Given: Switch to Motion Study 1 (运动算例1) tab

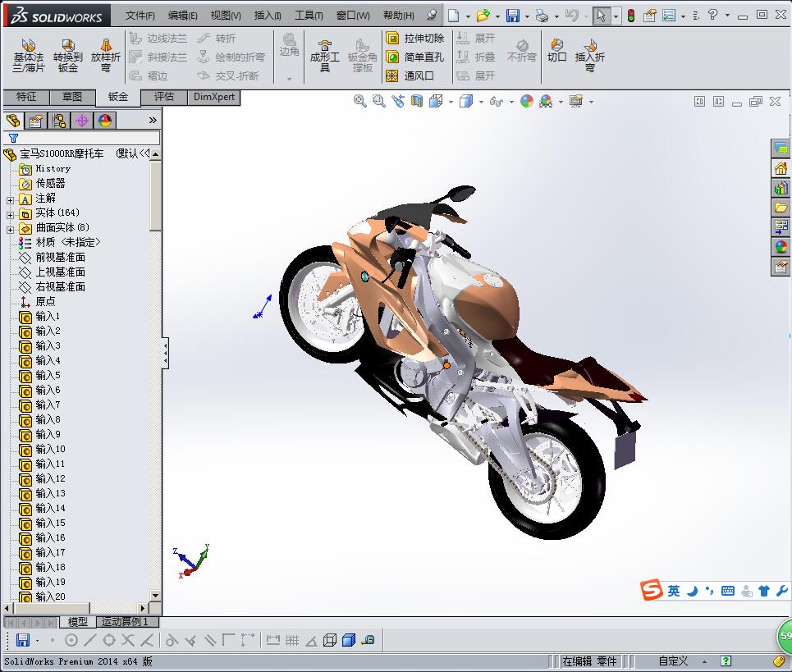Looking at the screenshot, I should pos(126,621).
